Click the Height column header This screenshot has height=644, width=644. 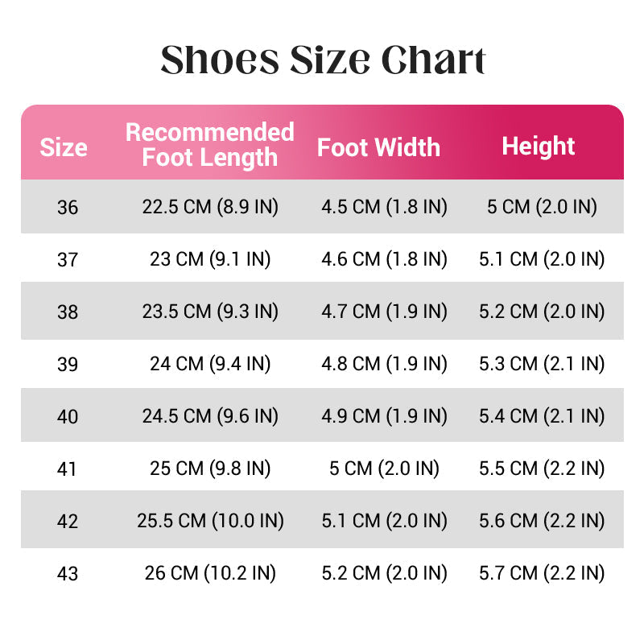click(538, 147)
